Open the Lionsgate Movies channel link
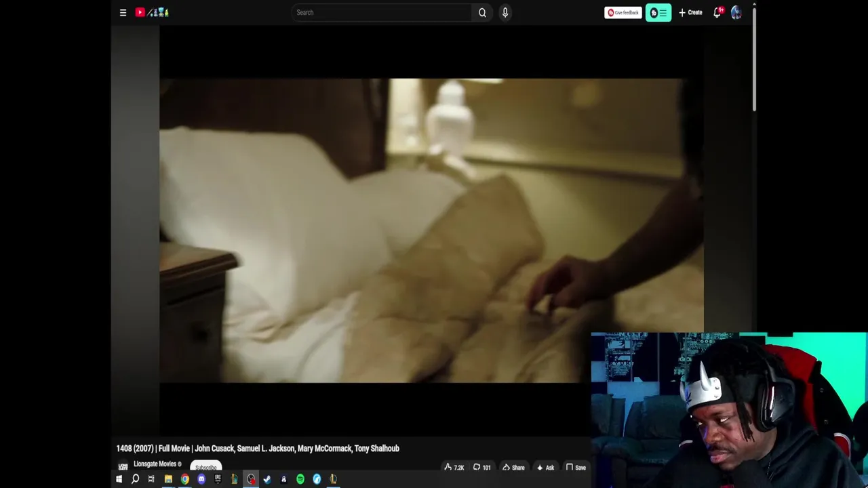Viewport: 868px width, 488px height. click(155, 464)
